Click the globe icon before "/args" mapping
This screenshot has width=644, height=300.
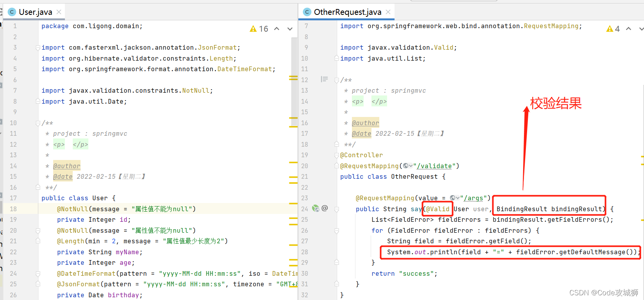(x=452, y=198)
